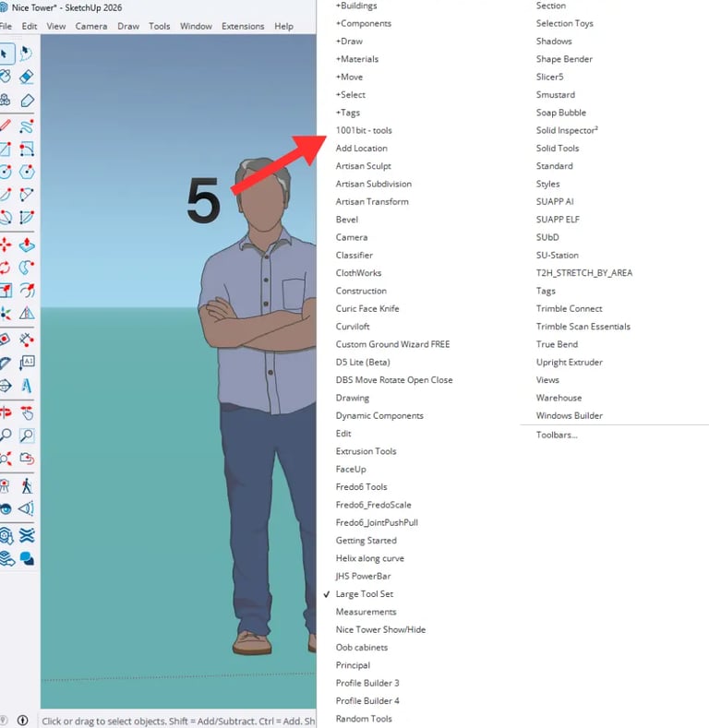This screenshot has height=728, width=709.
Task: Enable the JHS PowerBar toolbar
Action: click(363, 576)
